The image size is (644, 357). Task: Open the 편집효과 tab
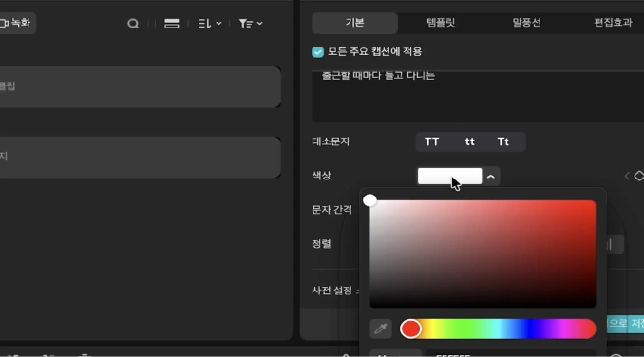tap(613, 23)
